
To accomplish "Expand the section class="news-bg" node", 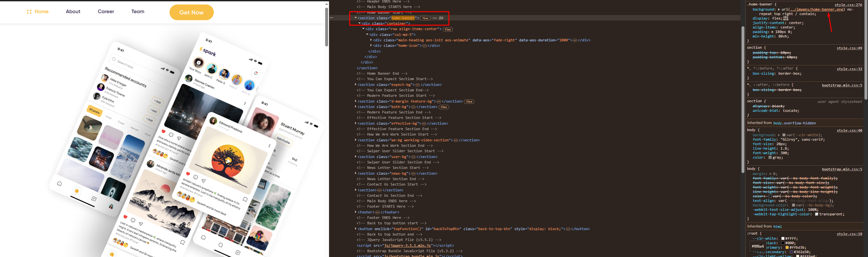I will pos(355,173).
